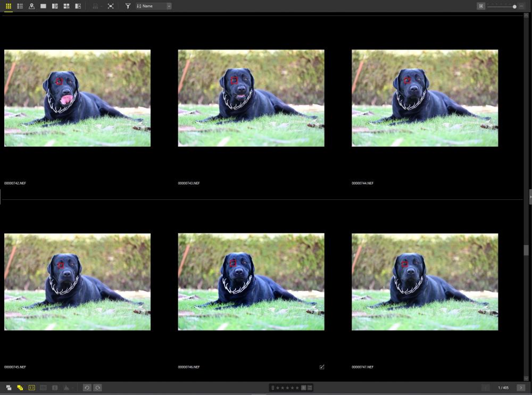
Task: Toggle the focus point display
Action: [31, 388]
